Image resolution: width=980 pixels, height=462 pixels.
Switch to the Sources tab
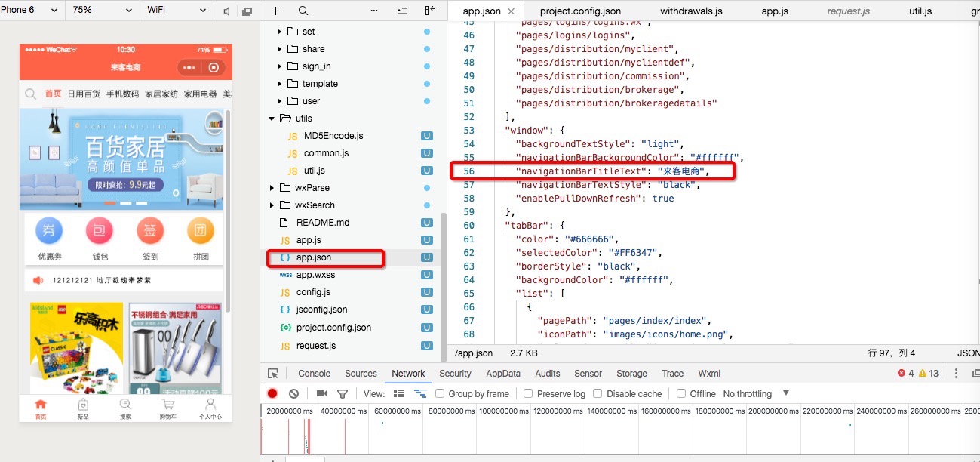(361, 374)
